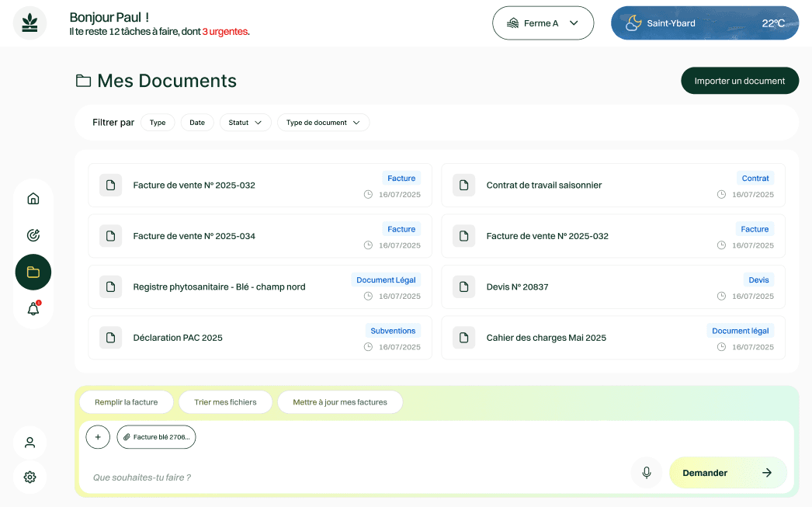Click the Document Légal tag on Registre row
812x507 pixels.
[x=386, y=280]
